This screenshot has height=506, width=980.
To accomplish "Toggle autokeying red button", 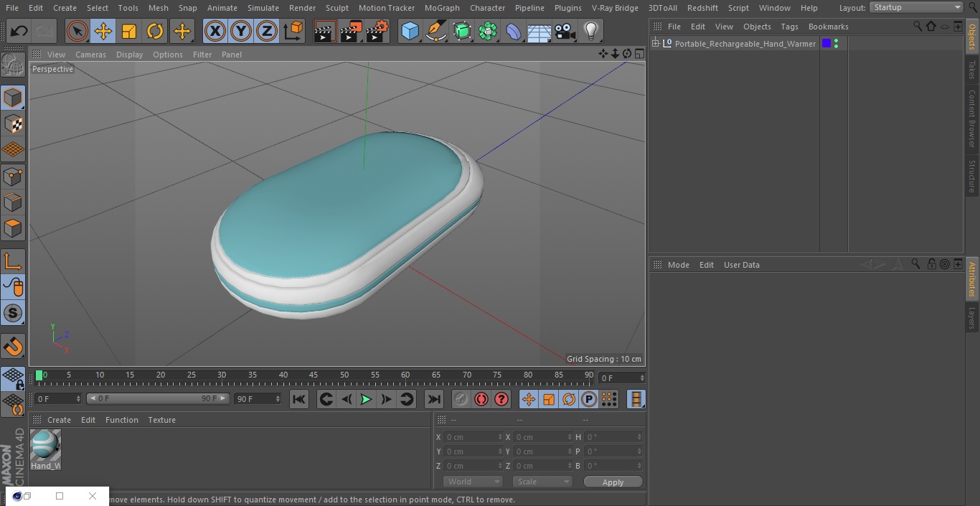I will click(481, 399).
